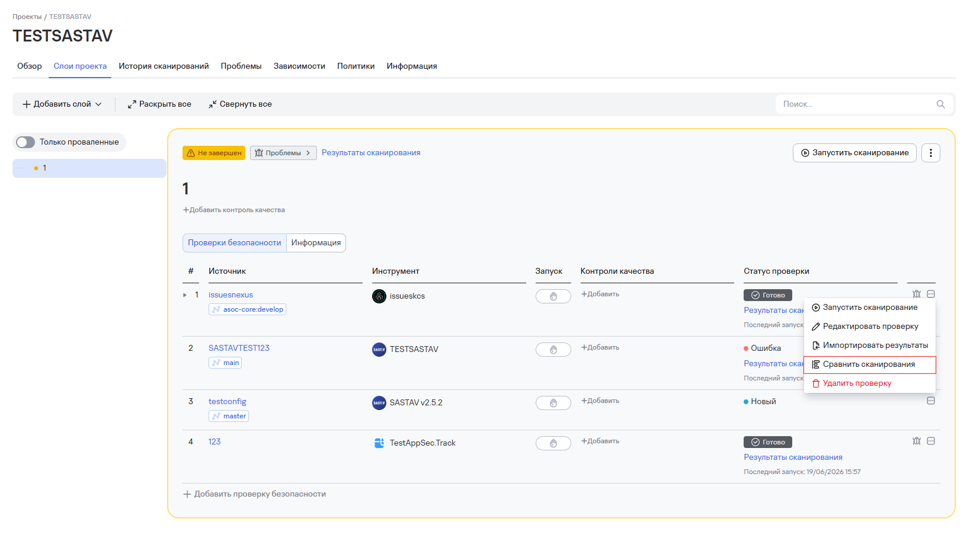Select layer 1 in the left list
Viewport: 970px width, 560px height.
click(89, 168)
